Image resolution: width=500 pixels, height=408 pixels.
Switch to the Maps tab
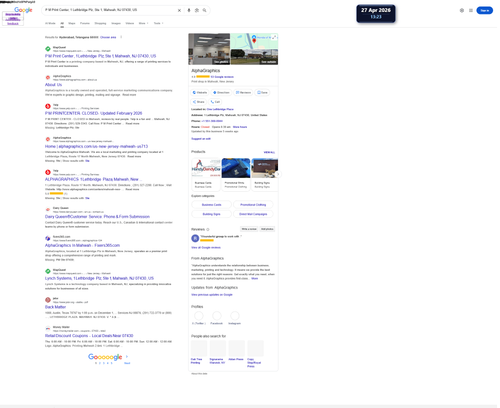coord(72,23)
